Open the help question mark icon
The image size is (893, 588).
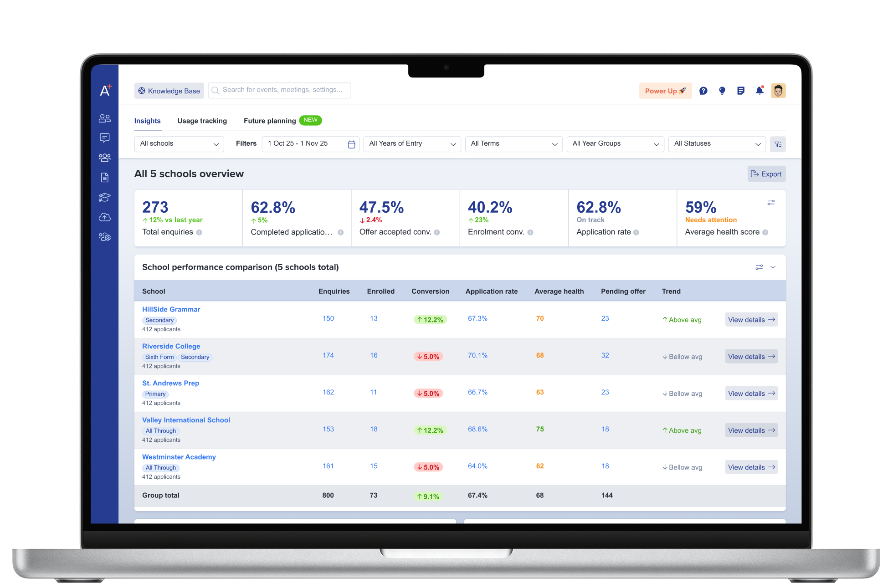coord(703,91)
